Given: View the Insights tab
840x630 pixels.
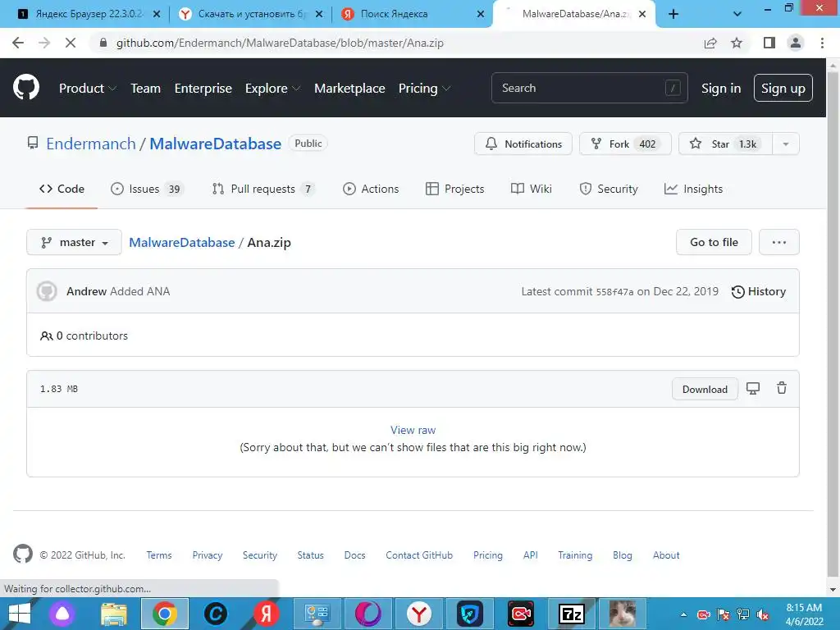Looking at the screenshot, I should point(693,189).
